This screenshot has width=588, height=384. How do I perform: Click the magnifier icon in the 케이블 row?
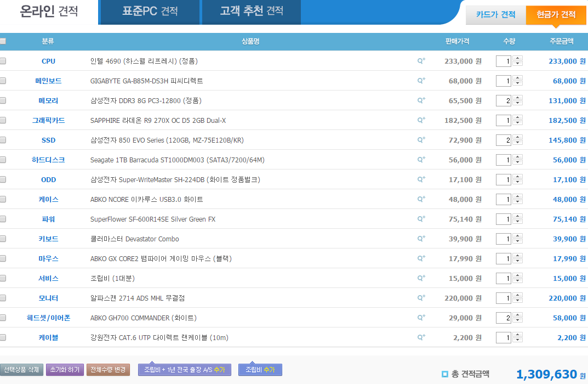(421, 337)
